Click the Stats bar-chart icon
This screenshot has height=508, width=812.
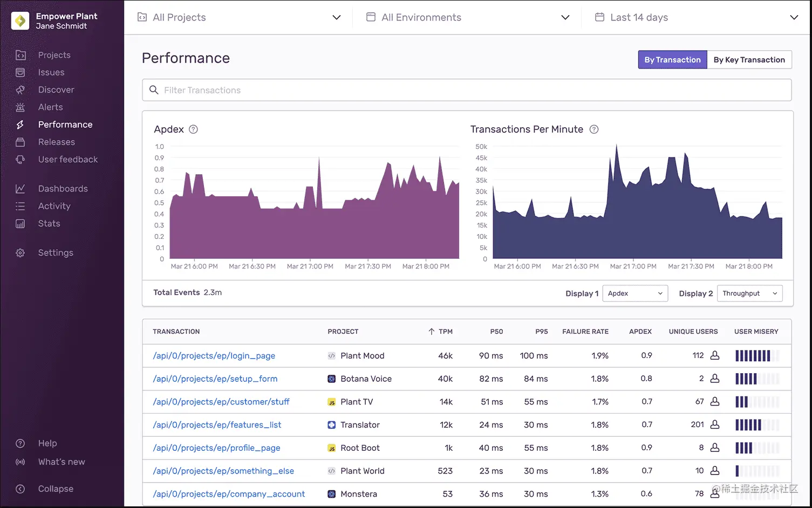(21, 223)
